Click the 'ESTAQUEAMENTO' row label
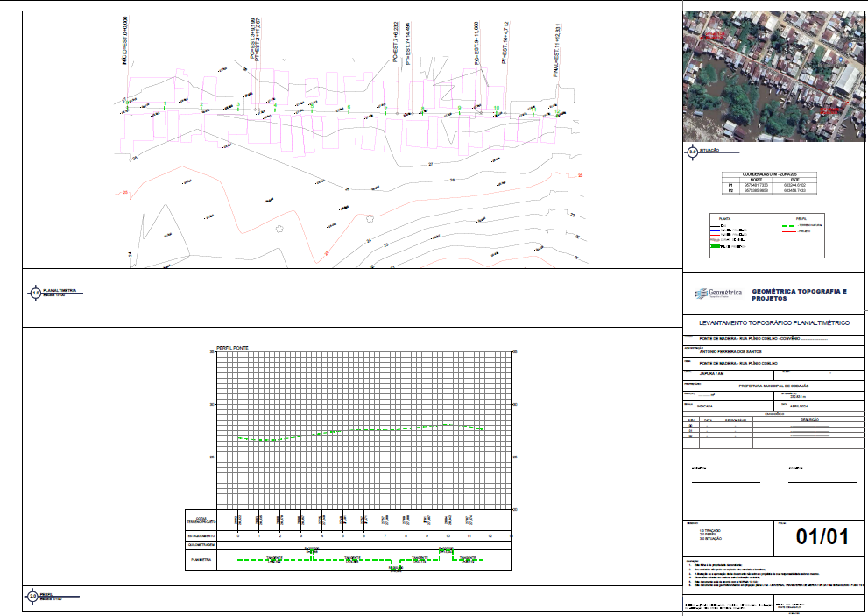 pyautogui.click(x=201, y=536)
